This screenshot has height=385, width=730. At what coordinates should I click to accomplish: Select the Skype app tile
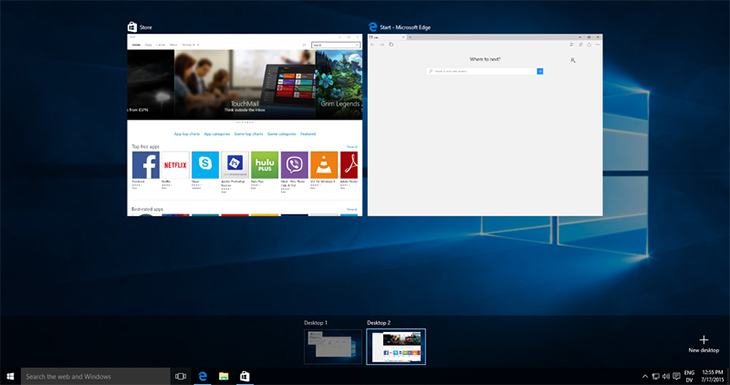point(205,165)
